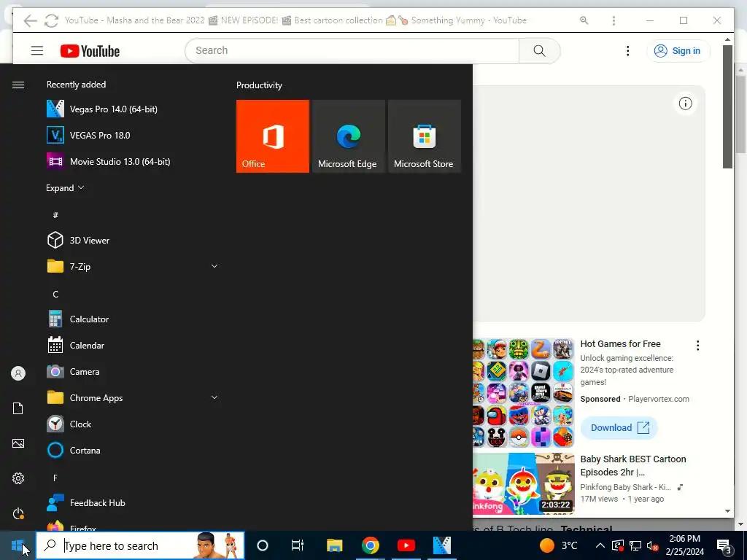
Task: Switch to Chrome on taskbar
Action: point(370,545)
